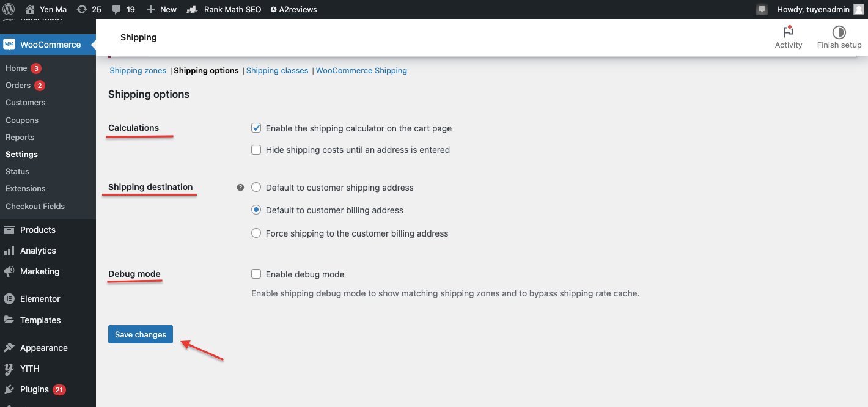
Task: Click the home icon beside Yen Ma
Action: (x=30, y=9)
